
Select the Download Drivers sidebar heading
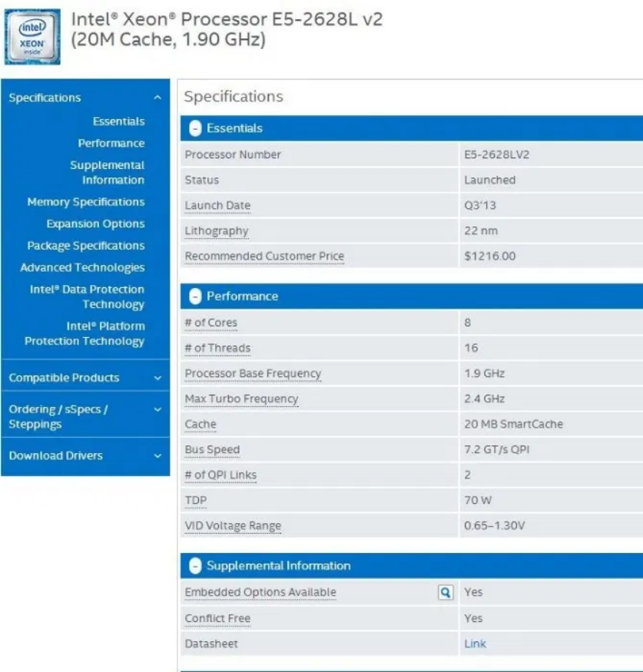click(56, 455)
